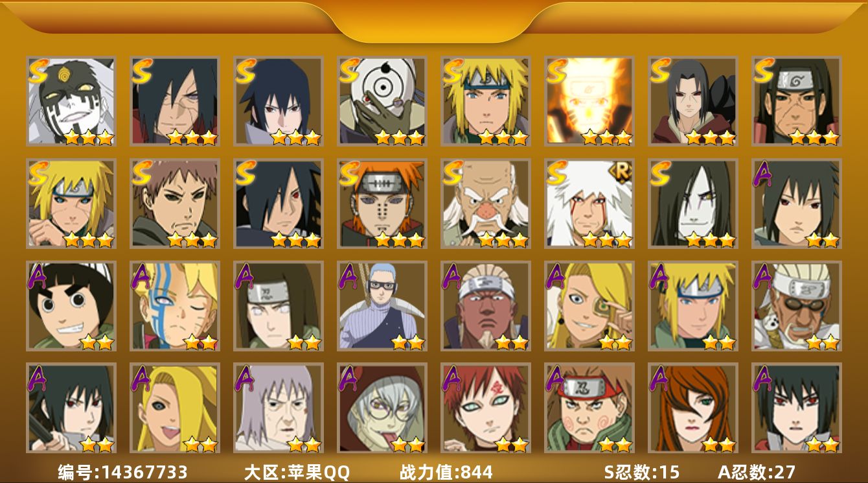The image size is (868, 483).
Task: Select the white-masked S-rank ninja with forehead swirl
Action: tap(71, 100)
